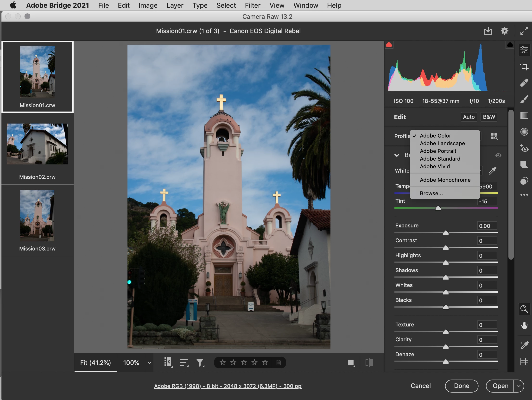Toggle the shadow clipping warning triangle

389,45
